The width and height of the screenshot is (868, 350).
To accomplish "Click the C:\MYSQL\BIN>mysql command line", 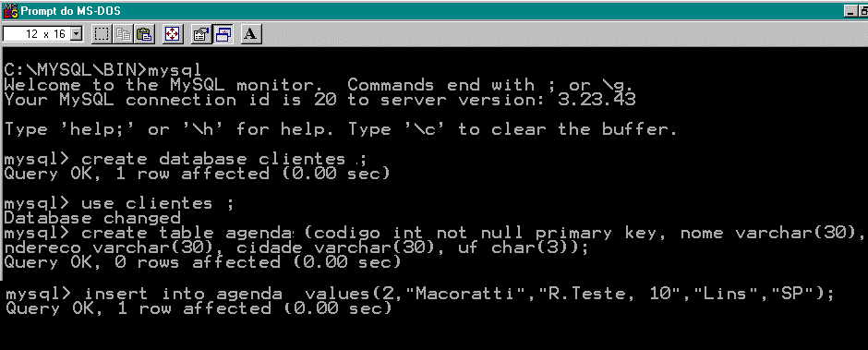I will (102, 70).
